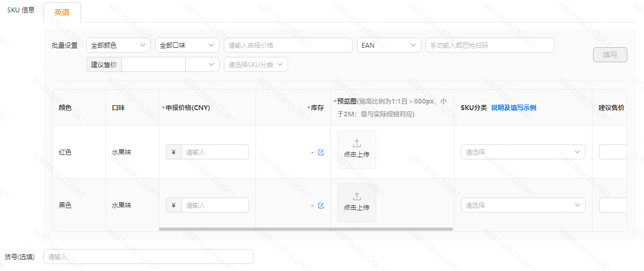Open the 请选择SKU分类 batch dropdown
Screen dimensions: 644x271
(x=255, y=65)
